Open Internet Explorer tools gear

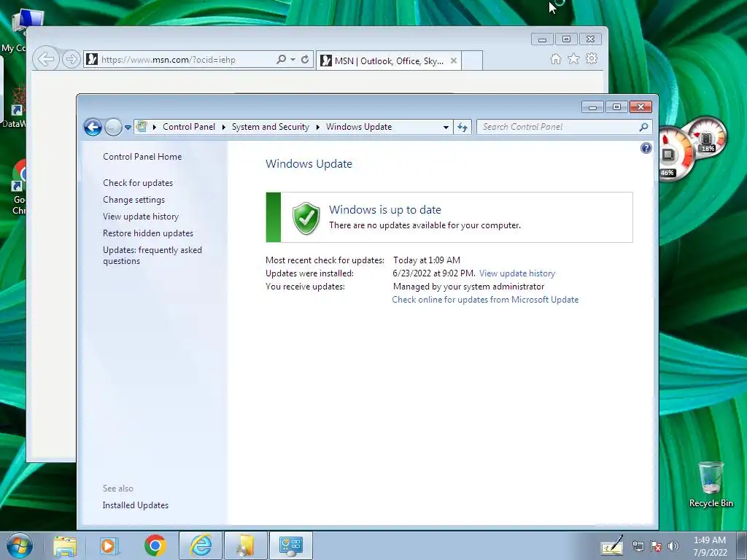[x=591, y=58]
